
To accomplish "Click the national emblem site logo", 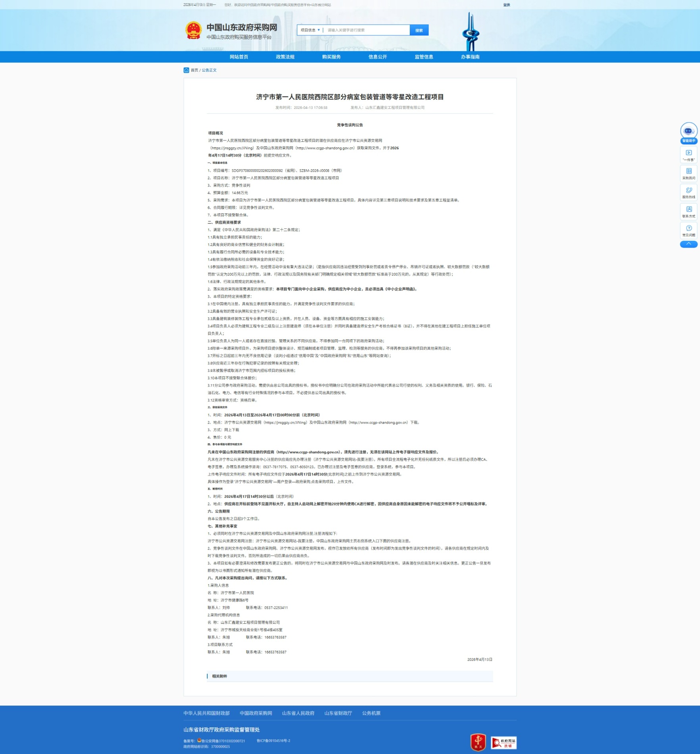I will point(193,31).
